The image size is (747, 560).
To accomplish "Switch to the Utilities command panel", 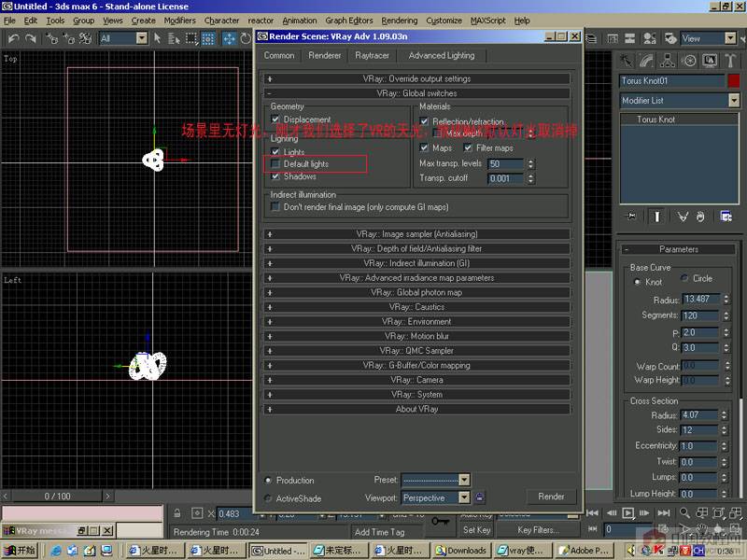I will 730,61.
